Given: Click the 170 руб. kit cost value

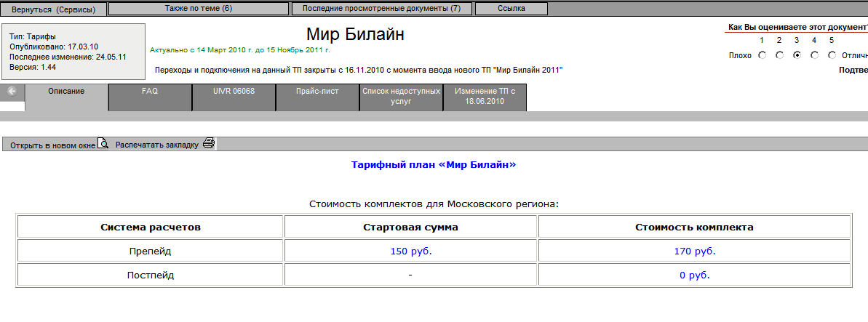Looking at the screenshot, I should (695, 251).
